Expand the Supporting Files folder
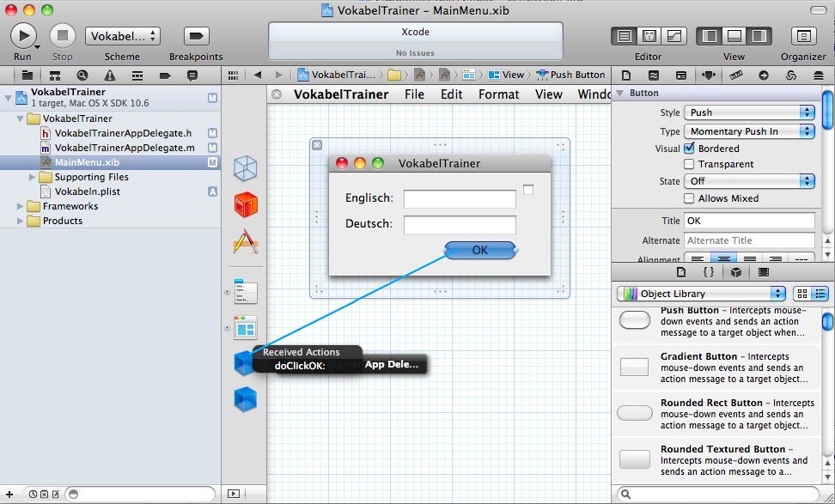Screen dimensions: 835x504 pyautogui.click(x=33, y=177)
